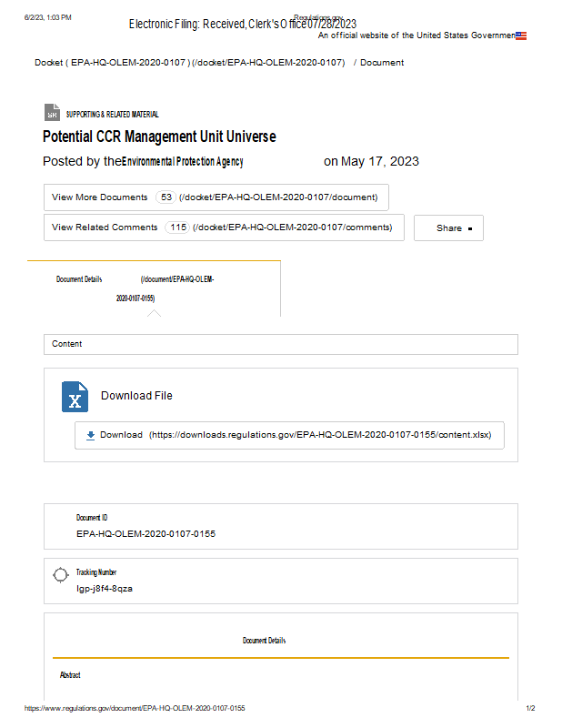Click the download arrow icon
The height and width of the screenshot is (728, 562).
tap(90, 435)
